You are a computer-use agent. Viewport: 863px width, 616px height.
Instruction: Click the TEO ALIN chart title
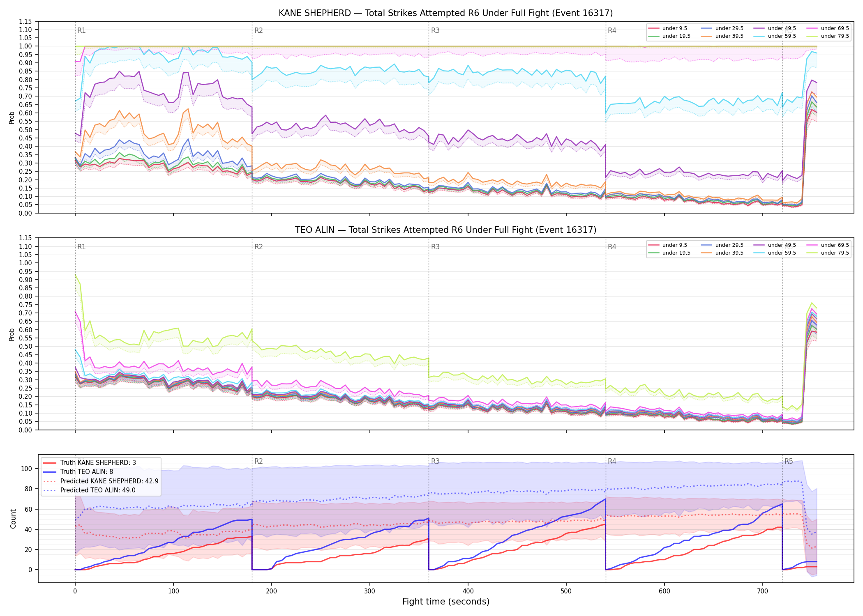click(x=445, y=230)
